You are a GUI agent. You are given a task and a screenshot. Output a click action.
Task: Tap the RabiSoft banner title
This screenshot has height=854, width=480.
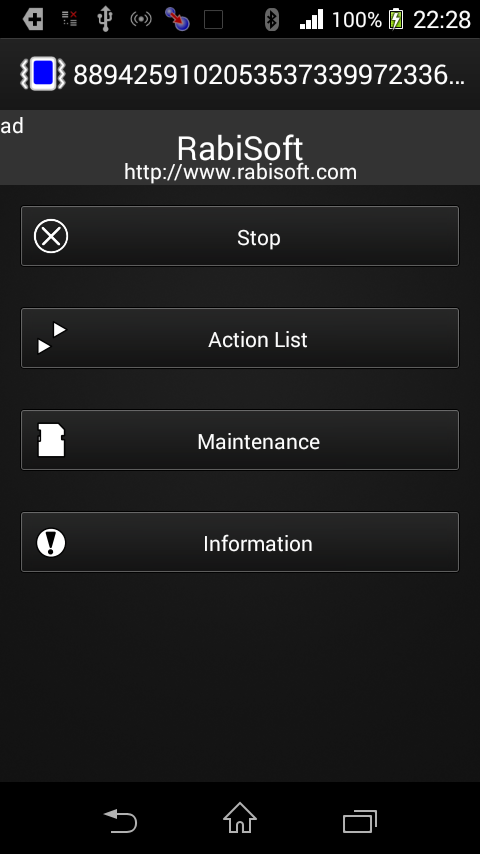click(x=240, y=148)
